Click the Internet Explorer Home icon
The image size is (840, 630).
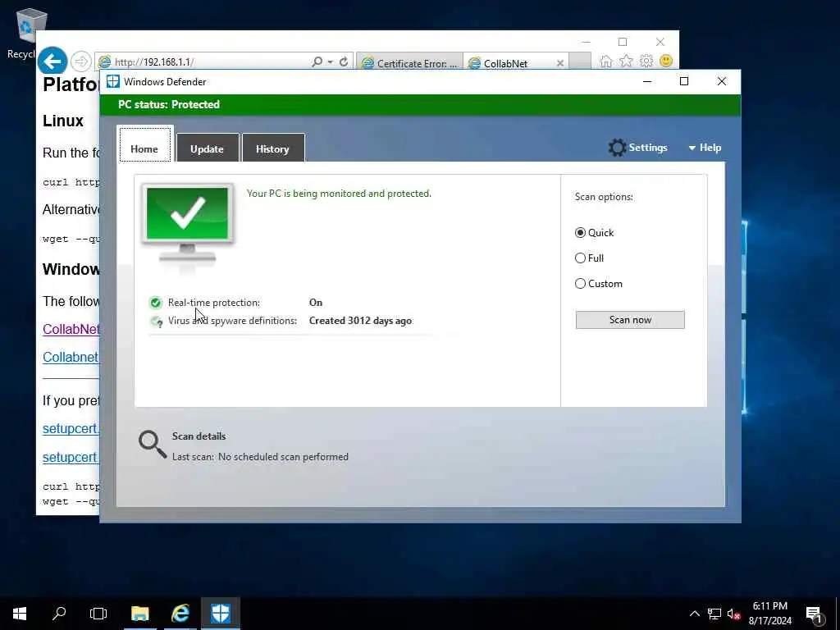[x=606, y=61]
